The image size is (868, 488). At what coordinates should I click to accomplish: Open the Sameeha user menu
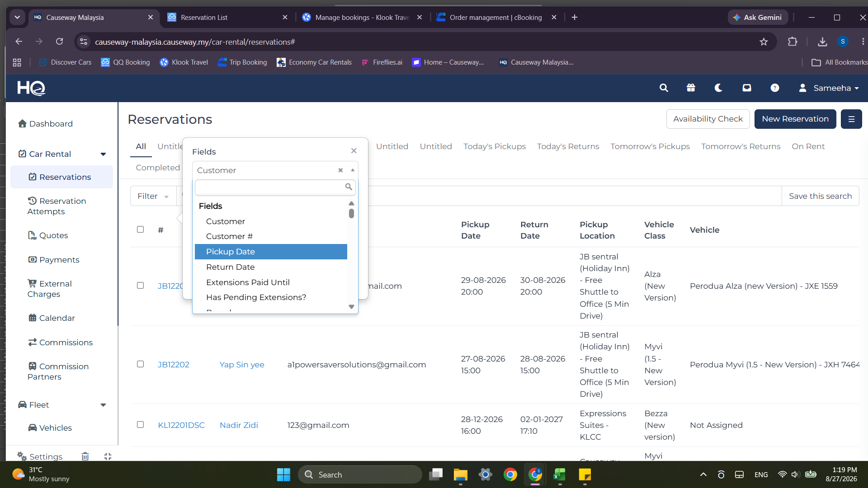tap(829, 88)
